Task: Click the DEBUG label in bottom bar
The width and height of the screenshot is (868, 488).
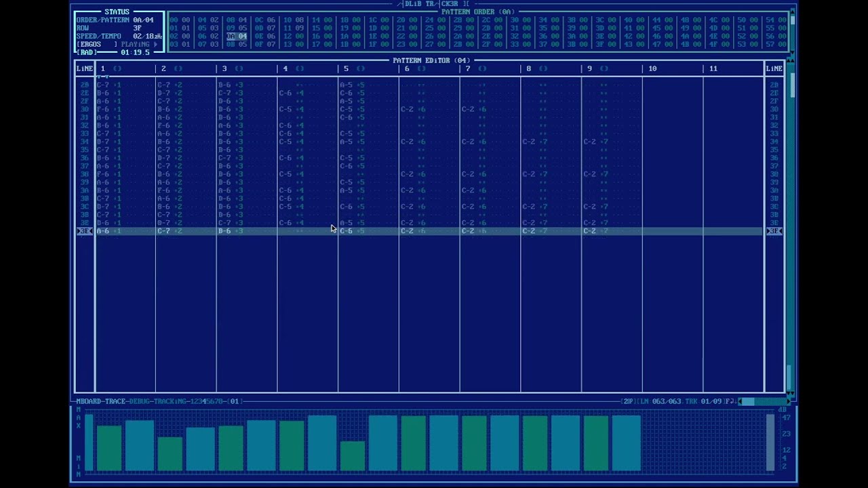Action: pyautogui.click(x=140, y=401)
